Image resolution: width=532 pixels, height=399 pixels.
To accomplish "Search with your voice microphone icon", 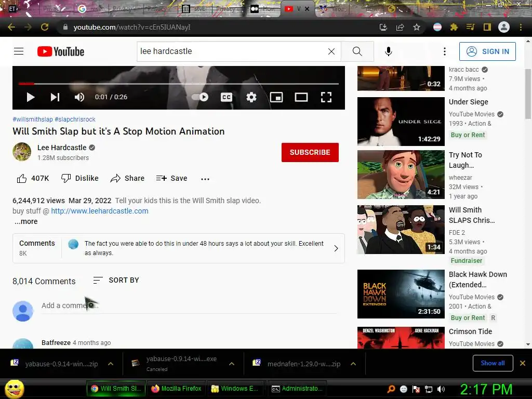I will 389,51.
